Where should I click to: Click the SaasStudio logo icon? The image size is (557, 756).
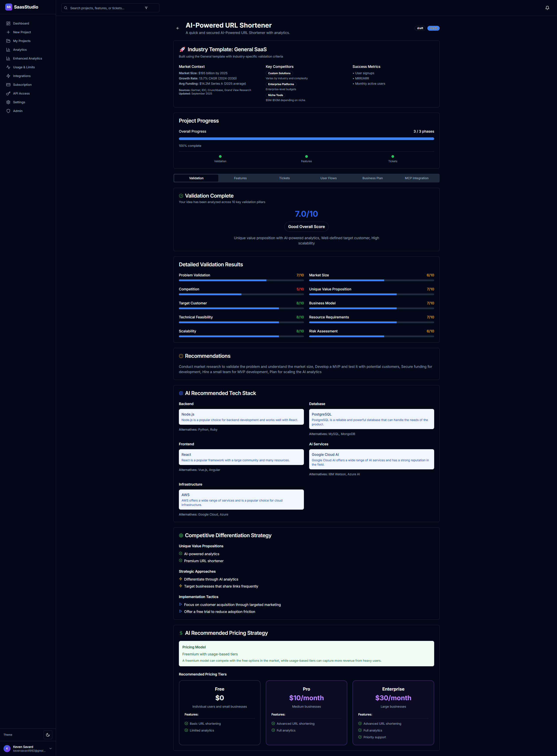coord(8,7)
